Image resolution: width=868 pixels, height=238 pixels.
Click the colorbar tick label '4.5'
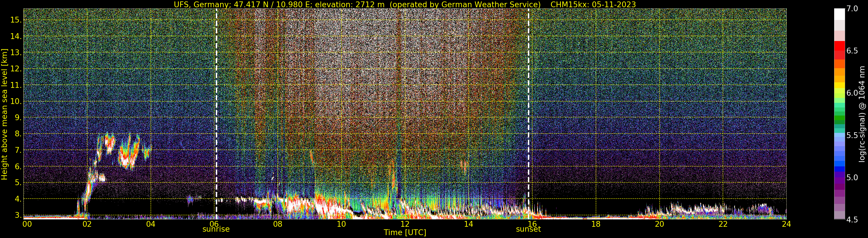point(852,220)
